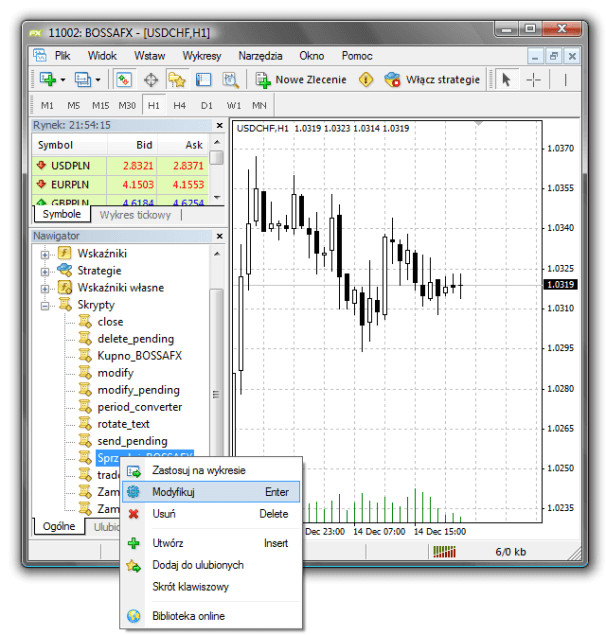The height and width of the screenshot is (635, 606).
Task: Switch to M30 timeframe
Action: coord(127,106)
